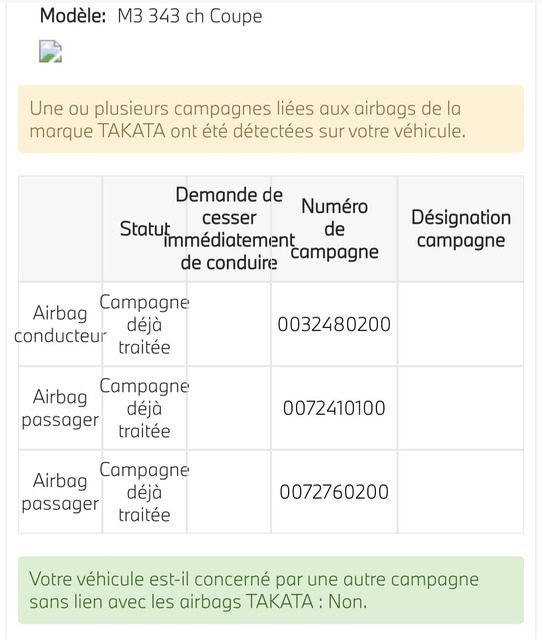Viewport: 542px width, 639px height.
Task: Click empty cease-driving cell for campaign 0072760200
Action: [x=229, y=491]
